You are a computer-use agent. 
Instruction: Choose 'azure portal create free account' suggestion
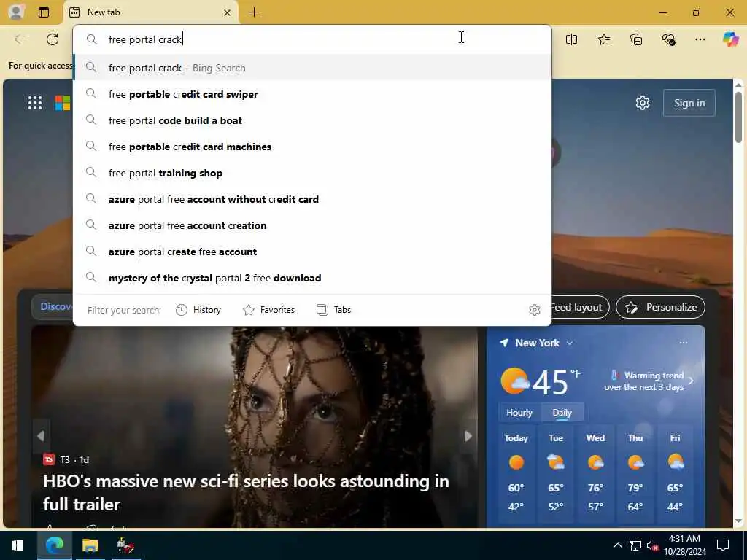click(312, 252)
